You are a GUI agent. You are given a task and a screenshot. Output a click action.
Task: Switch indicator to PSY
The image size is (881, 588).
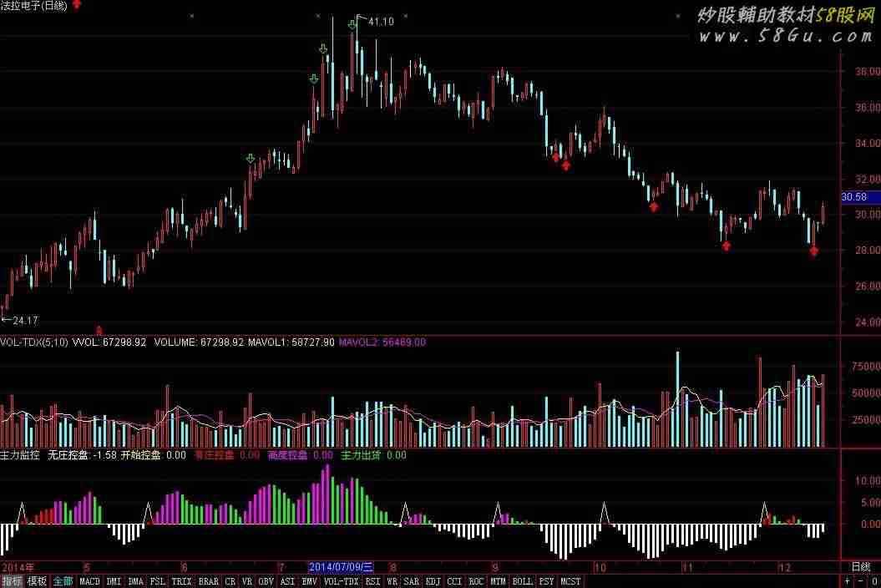pyautogui.click(x=547, y=581)
